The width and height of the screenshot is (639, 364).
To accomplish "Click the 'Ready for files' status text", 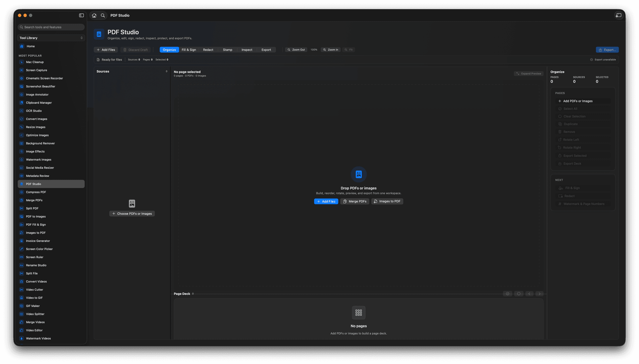I will tap(112, 60).
